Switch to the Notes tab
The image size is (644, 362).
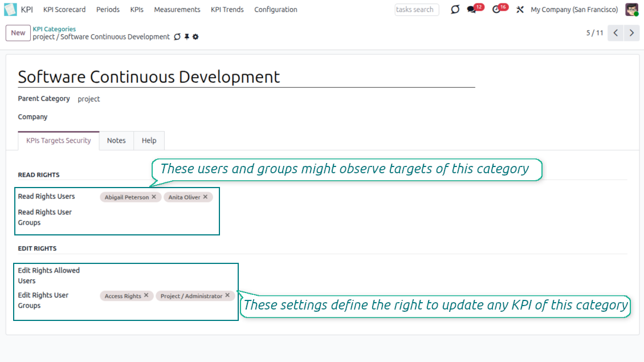click(x=116, y=141)
